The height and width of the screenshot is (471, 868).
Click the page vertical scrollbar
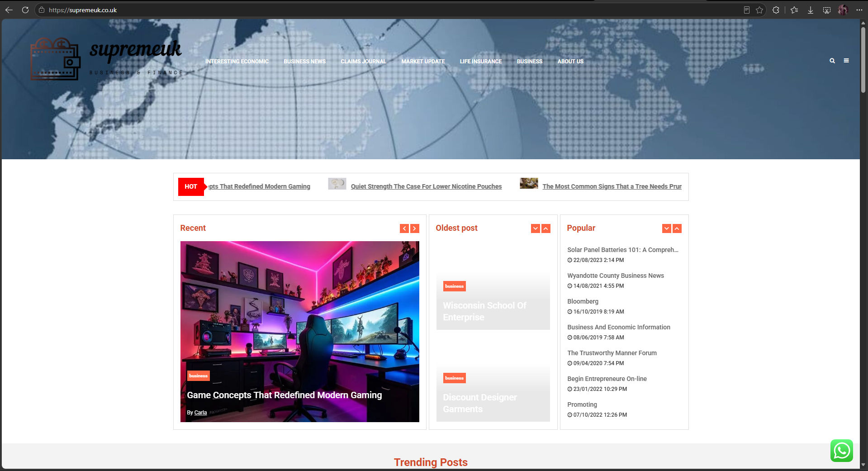pos(863,59)
